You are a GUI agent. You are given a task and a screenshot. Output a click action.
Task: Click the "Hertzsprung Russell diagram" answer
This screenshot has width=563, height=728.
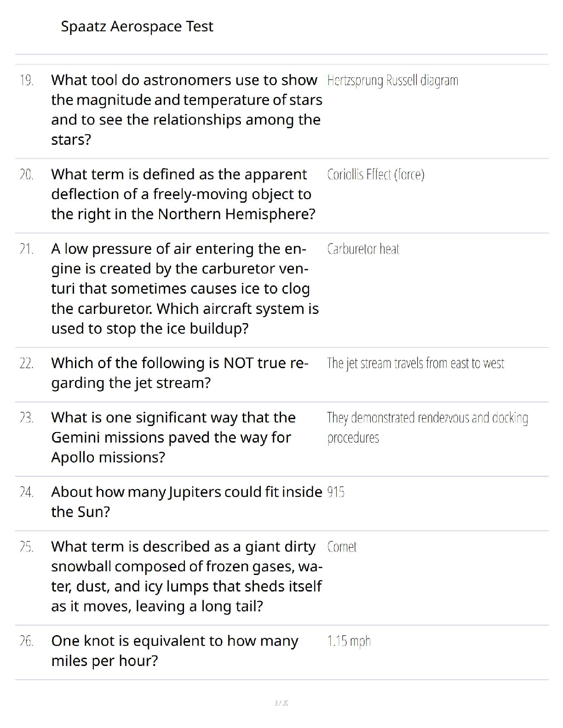point(392,80)
